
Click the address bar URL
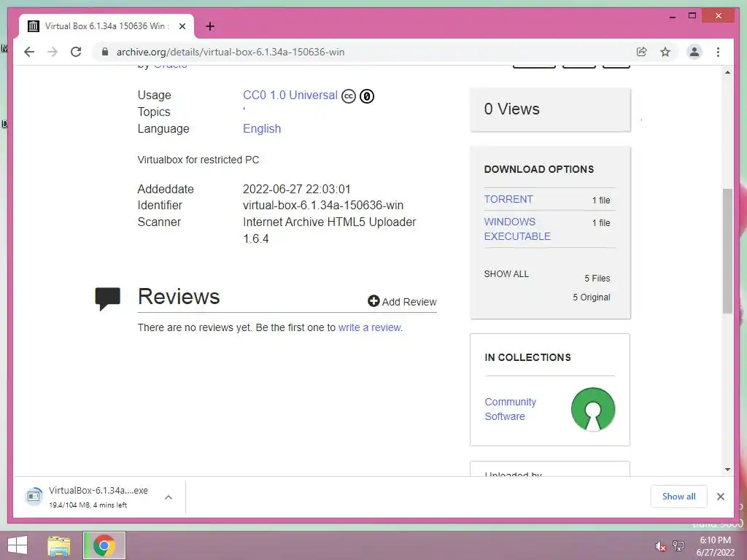click(x=230, y=52)
